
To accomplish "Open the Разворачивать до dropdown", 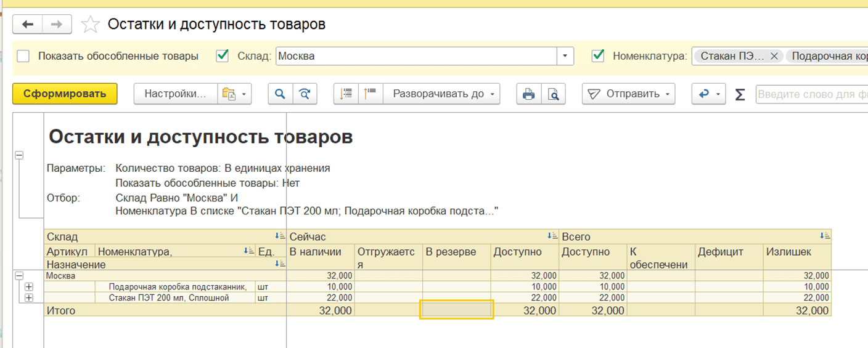I will click(x=441, y=94).
